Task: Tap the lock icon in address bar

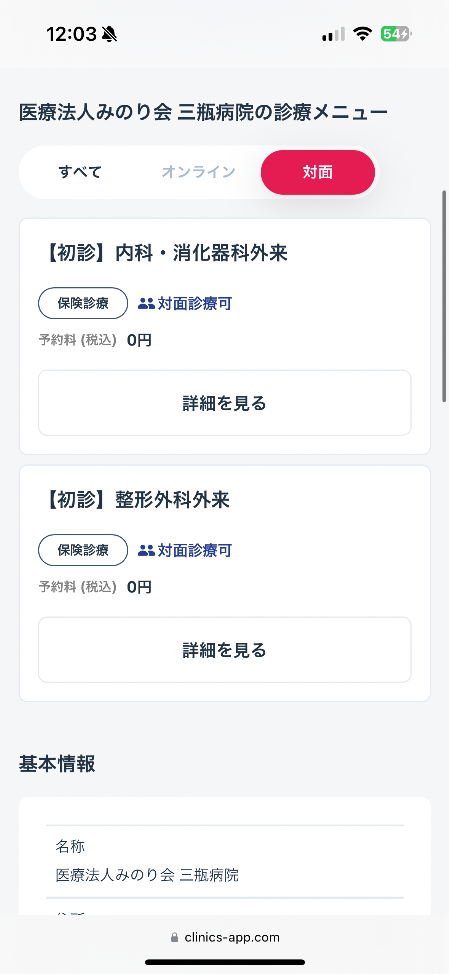Action: tap(175, 937)
